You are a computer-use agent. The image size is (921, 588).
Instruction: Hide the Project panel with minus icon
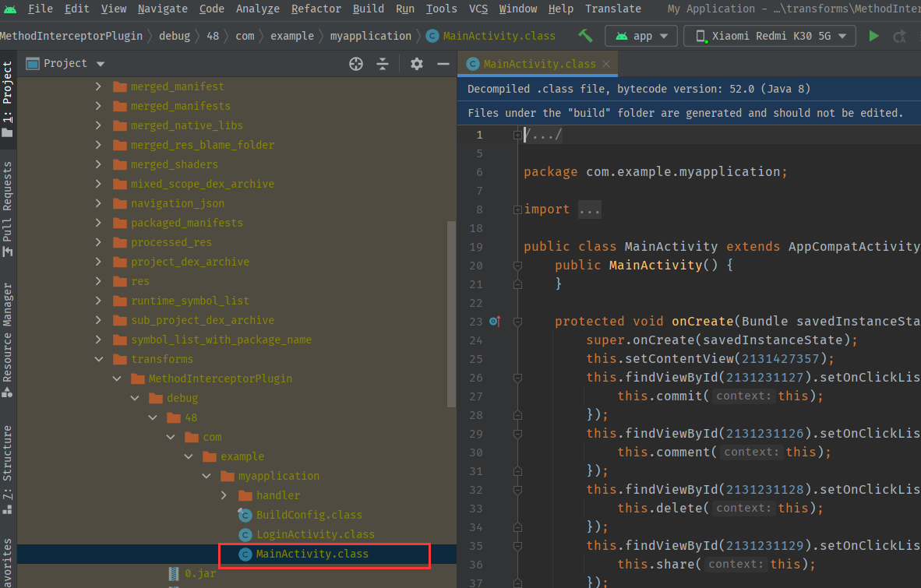pos(443,63)
